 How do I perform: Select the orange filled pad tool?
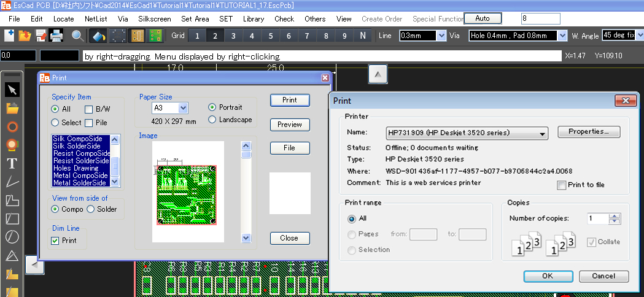12,145
